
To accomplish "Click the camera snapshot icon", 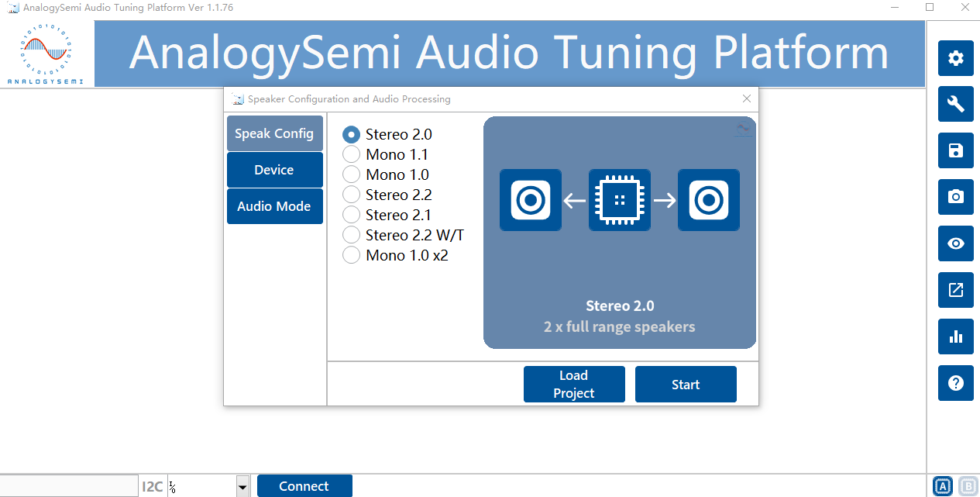I will click(955, 197).
